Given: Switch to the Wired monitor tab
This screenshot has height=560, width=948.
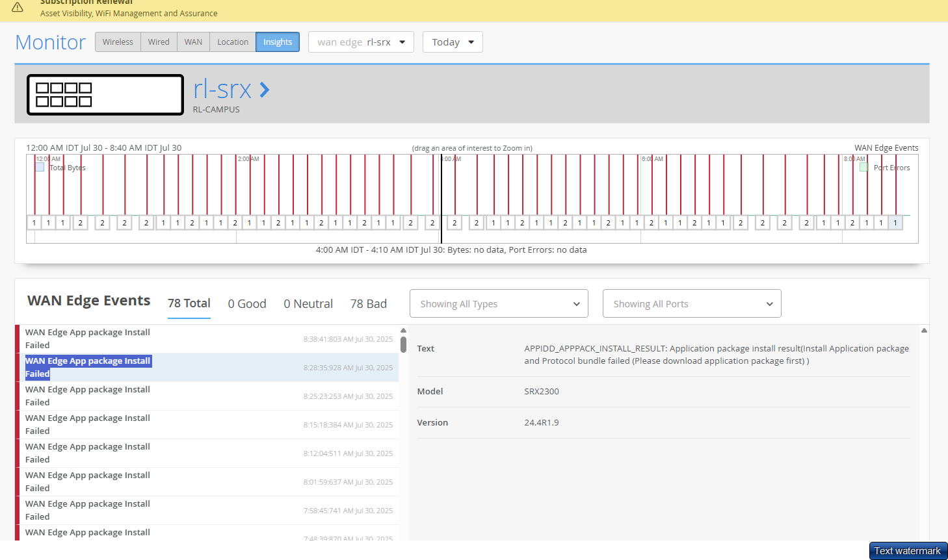Looking at the screenshot, I should 159,42.
